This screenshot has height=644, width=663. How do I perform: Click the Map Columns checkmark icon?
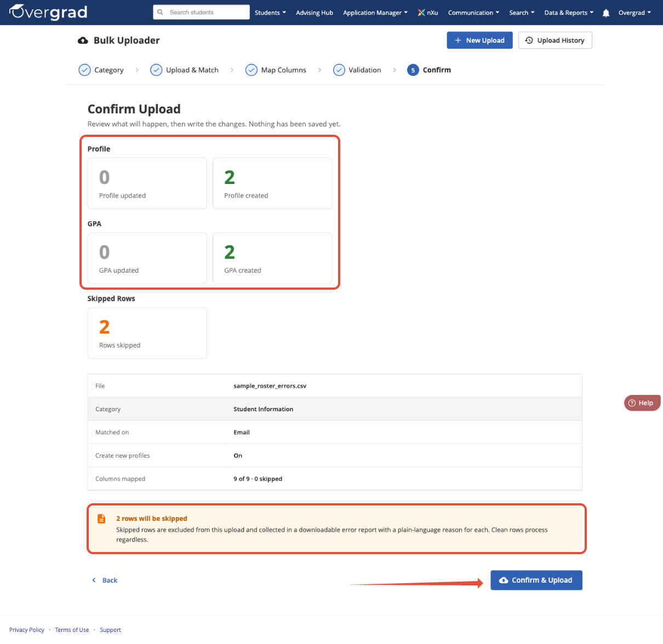(x=252, y=70)
